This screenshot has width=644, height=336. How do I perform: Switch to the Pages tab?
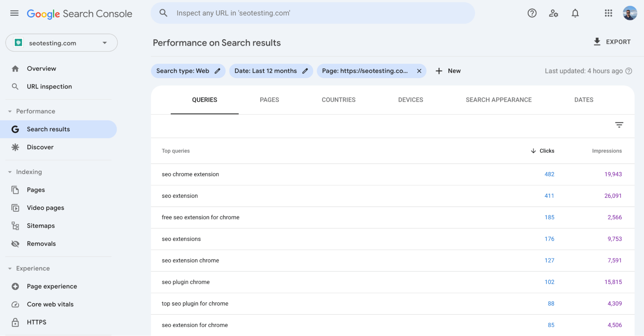269,100
